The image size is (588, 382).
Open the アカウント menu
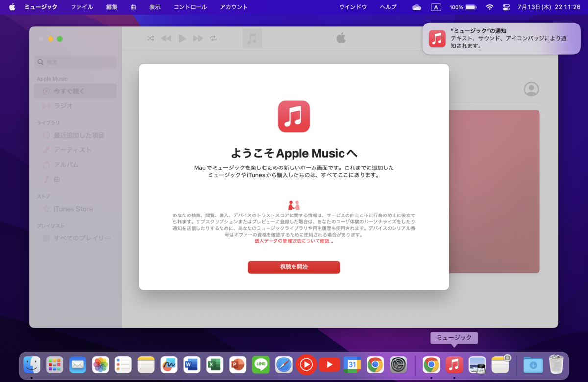coord(234,7)
